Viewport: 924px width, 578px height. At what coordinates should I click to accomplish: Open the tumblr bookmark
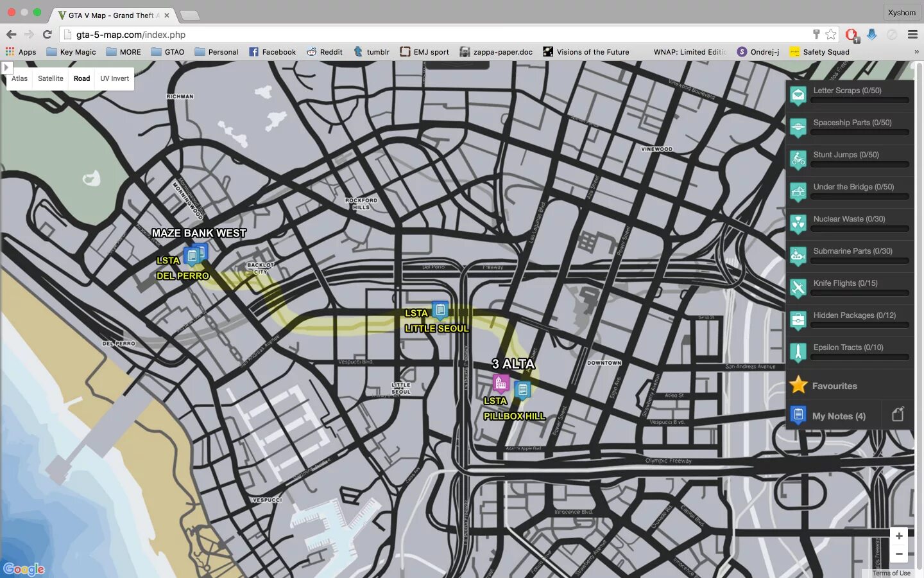[x=372, y=52]
